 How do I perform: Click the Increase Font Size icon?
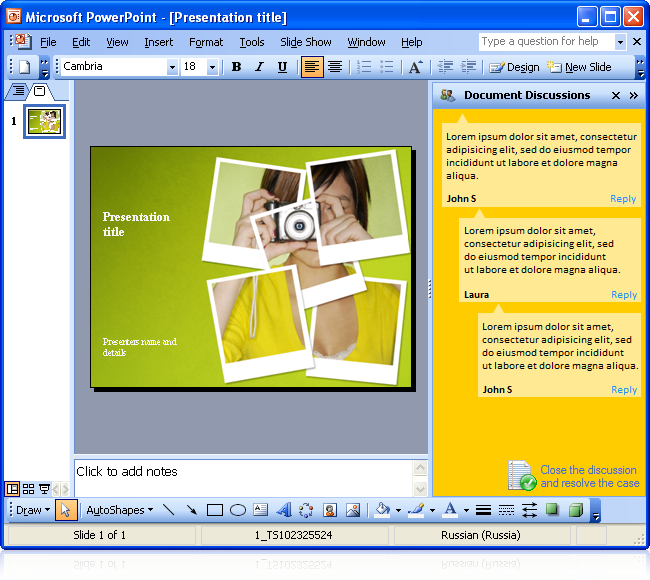click(415, 67)
